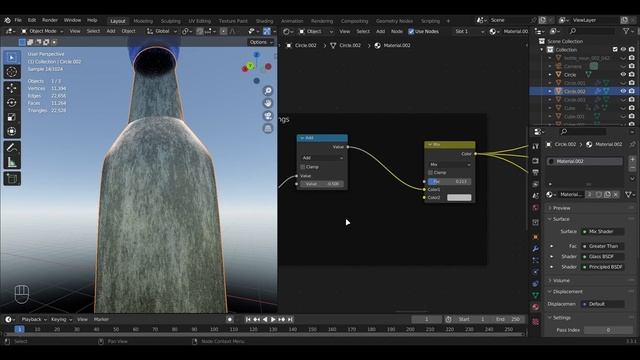The height and width of the screenshot is (360, 640).
Task: Click the Principled BSDF shader button
Action: [602, 267]
